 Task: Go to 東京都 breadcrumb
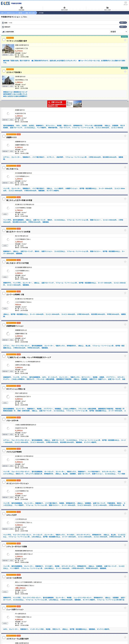tap(20, 13)
